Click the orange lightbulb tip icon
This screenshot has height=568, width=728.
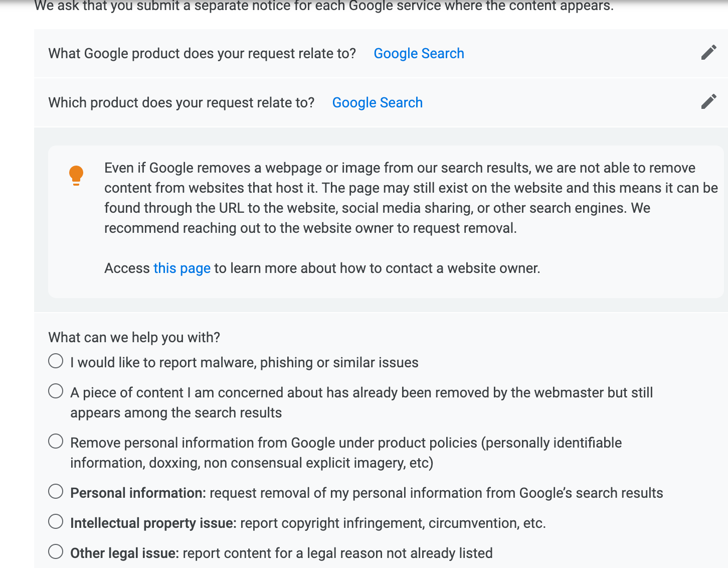pos(76,176)
